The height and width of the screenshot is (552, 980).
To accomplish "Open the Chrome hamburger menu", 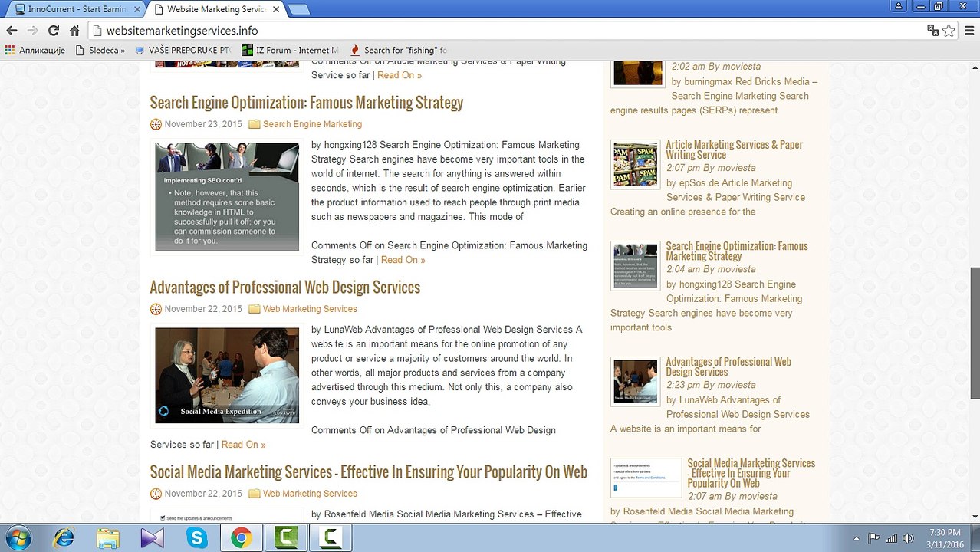I will tap(968, 31).
